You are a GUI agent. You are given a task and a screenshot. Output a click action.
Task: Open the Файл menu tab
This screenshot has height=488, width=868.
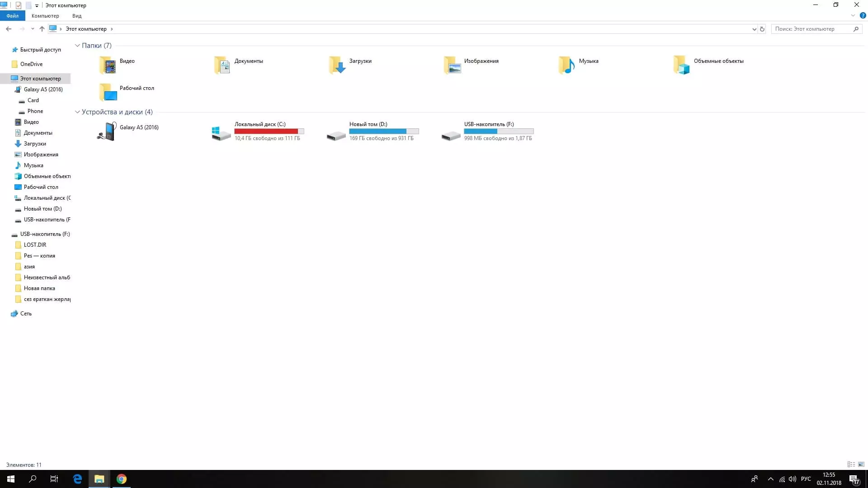click(x=13, y=16)
